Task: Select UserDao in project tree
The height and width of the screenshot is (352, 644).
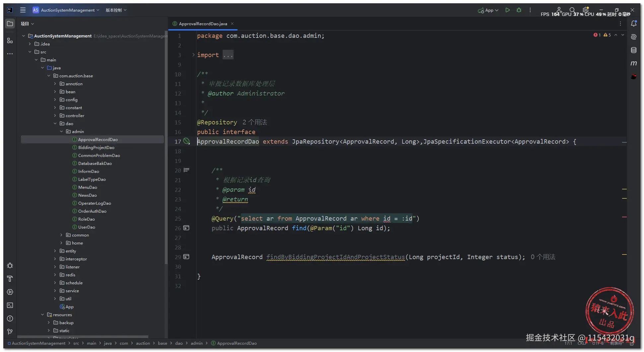Action: (x=87, y=227)
